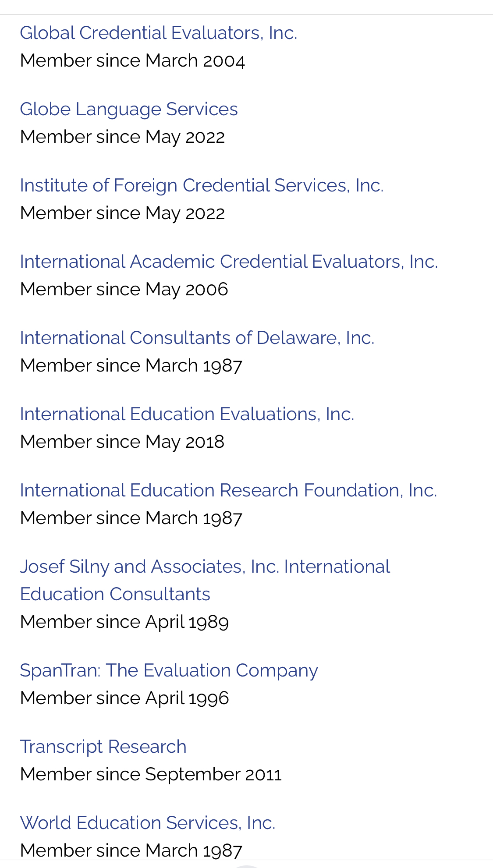Click membership date below World Education Services
Viewport: 493px width, 868px height.
(x=131, y=851)
